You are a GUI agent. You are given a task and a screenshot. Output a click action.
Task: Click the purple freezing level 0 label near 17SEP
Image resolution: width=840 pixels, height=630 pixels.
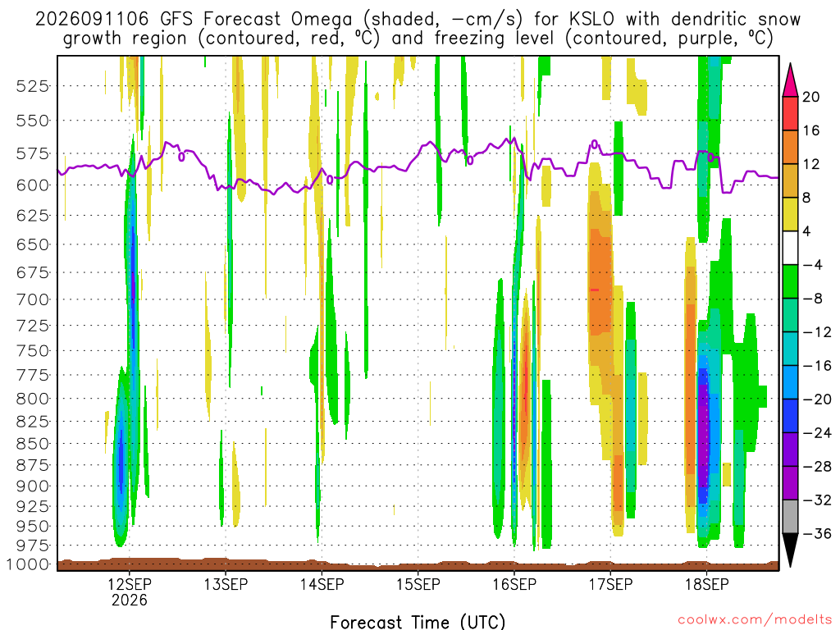point(595,144)
